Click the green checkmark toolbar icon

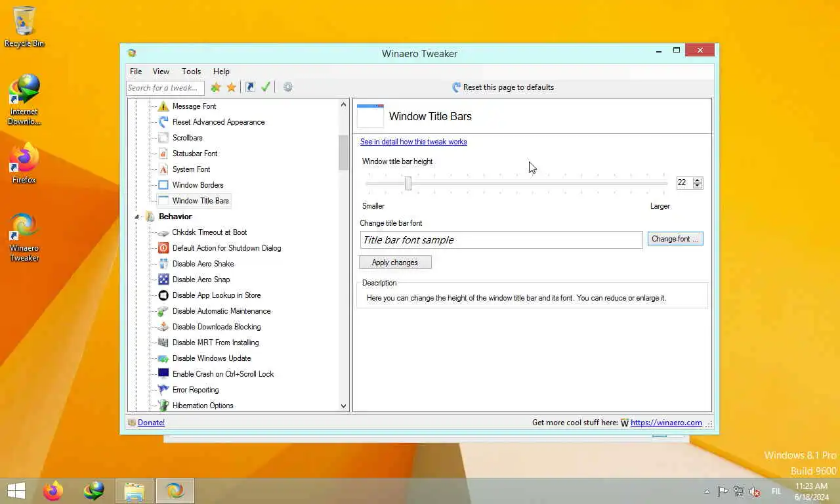click(266, 87)
